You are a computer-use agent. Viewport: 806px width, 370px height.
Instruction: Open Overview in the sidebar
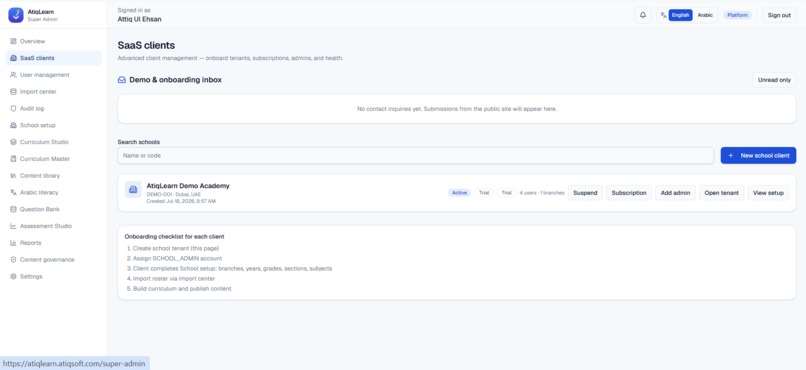pyautogui.click(x=53, y=41)
